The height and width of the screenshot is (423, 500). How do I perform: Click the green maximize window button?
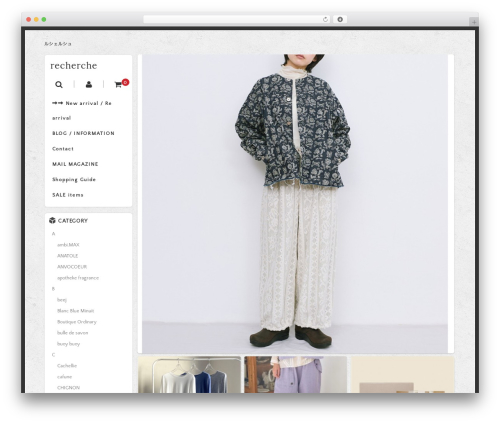[44, 20]
